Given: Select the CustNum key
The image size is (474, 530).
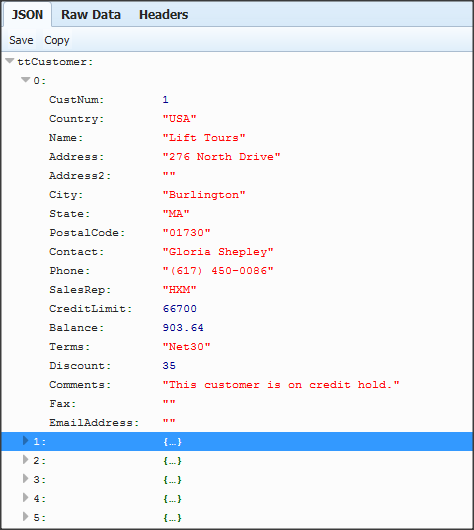Looking at the screenshot, I should 76,100.
